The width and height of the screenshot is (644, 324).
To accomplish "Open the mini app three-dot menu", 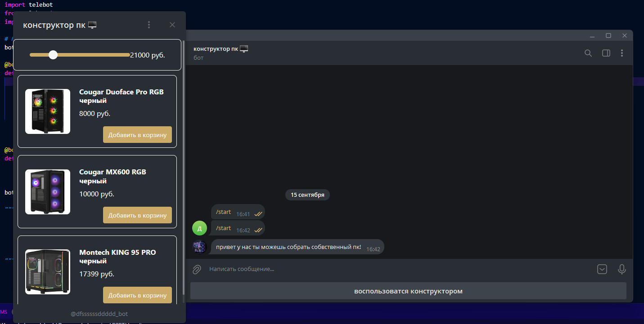I will (x=149, y=25).
